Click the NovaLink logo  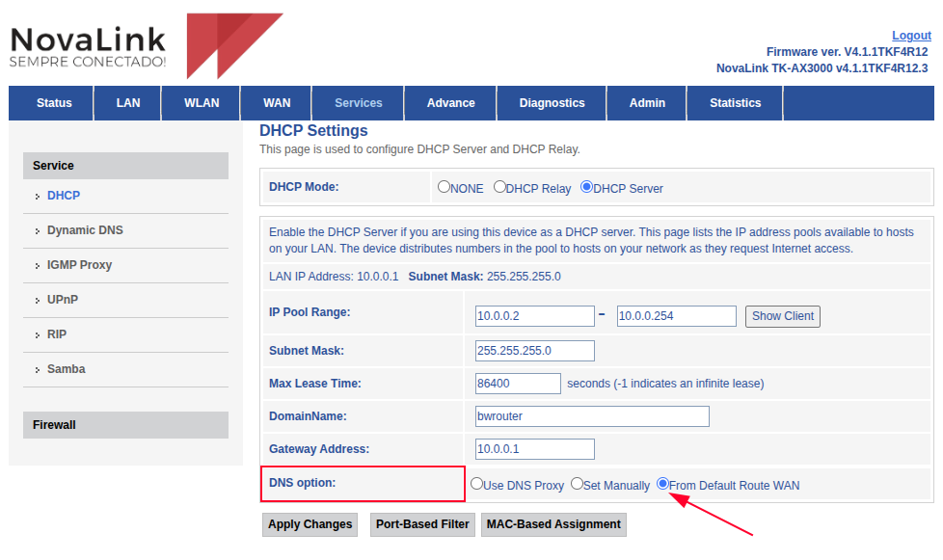point(145,45)
